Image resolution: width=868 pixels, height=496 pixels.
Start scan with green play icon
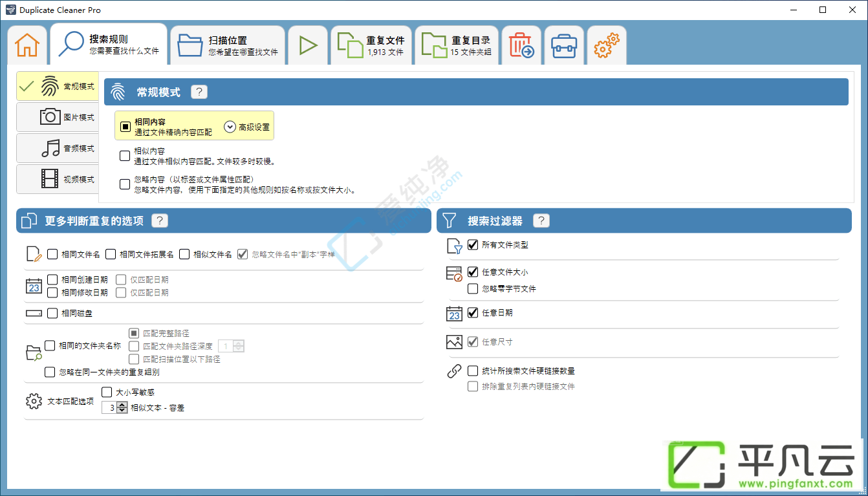(308, 45)
